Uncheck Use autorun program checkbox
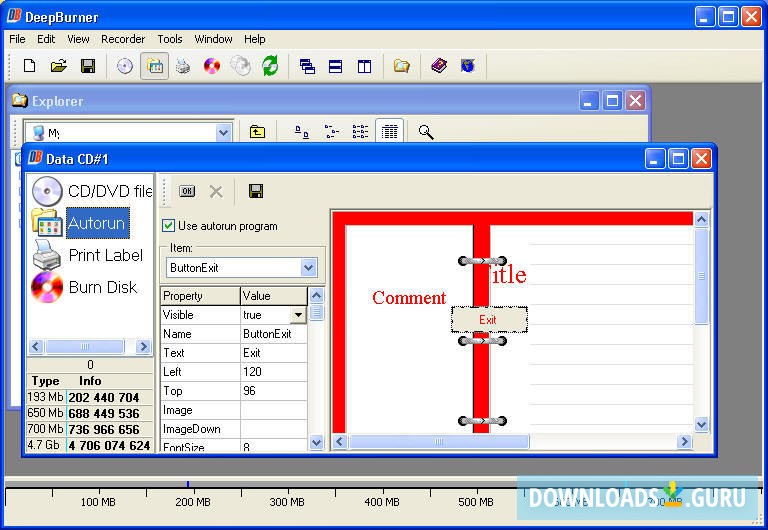This screenshot has height=530, width=768. click(x=168, y=226)
